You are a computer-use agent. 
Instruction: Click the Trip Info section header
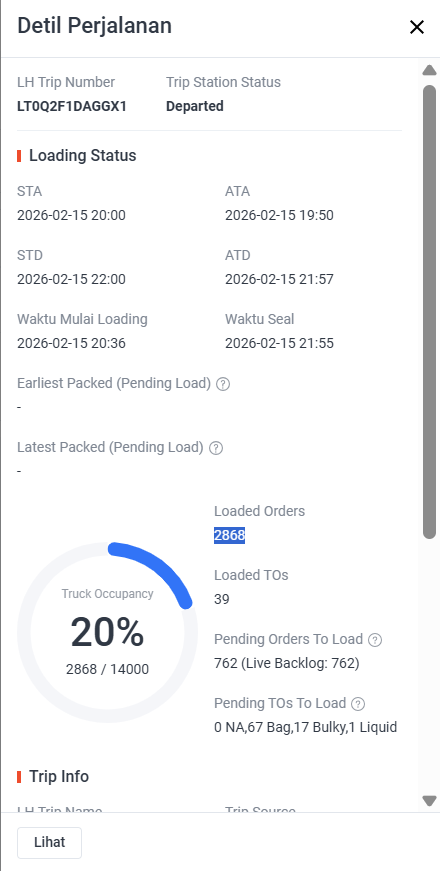point(59,776)
